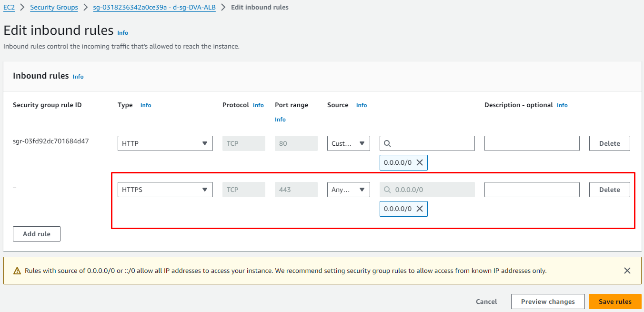
Task: Open the Anywhere source dropdown for HTTPS rule
Action: coord(348,190)
